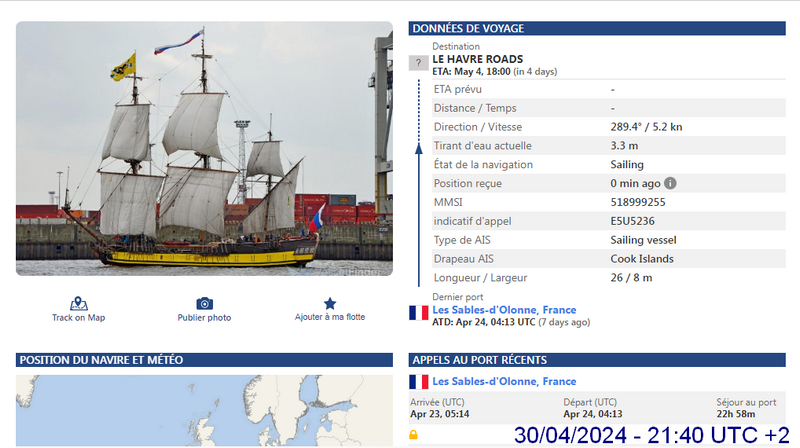The image size is (800, 448).
Task: Click the Publier photo label
Action: click(204, 317)
